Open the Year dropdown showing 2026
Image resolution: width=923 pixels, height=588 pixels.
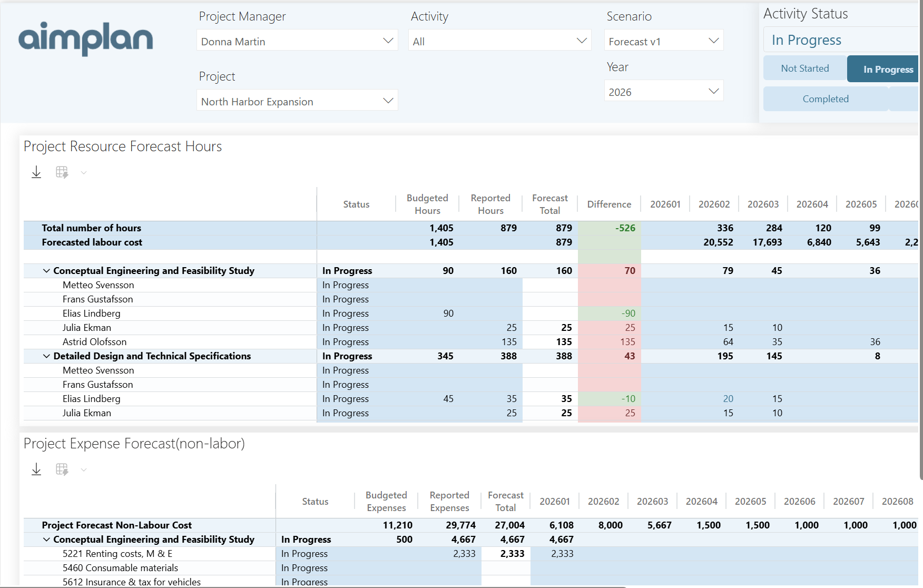pyautogui.click(x=664, y=91)
